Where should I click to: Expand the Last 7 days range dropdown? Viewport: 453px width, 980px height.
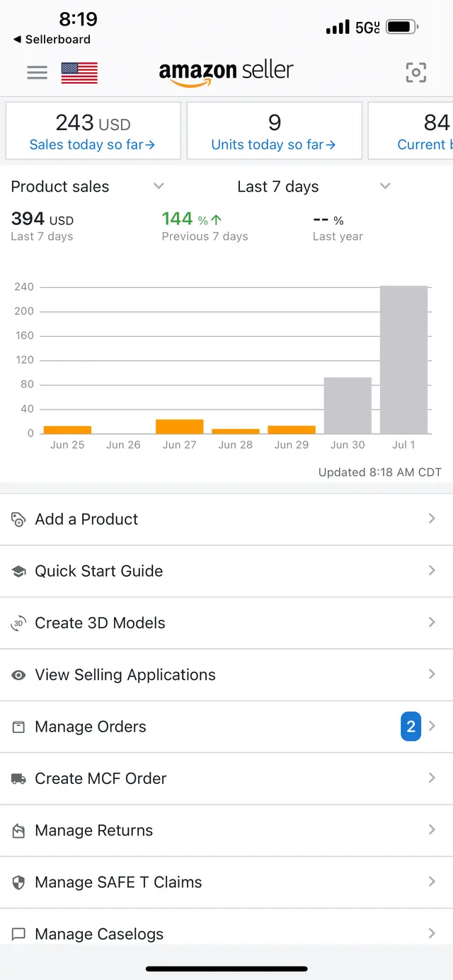385,186
